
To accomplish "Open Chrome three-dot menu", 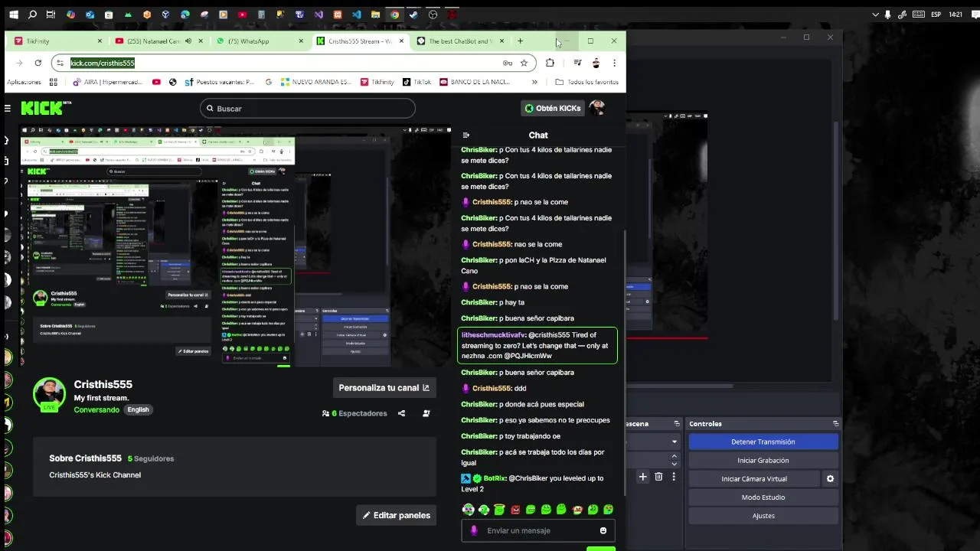I will click(614, 64).
